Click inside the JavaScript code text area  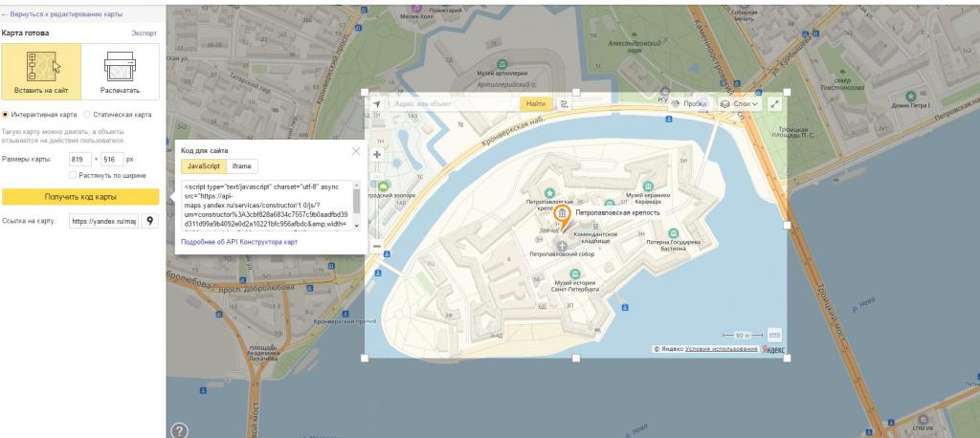point(268,206)
